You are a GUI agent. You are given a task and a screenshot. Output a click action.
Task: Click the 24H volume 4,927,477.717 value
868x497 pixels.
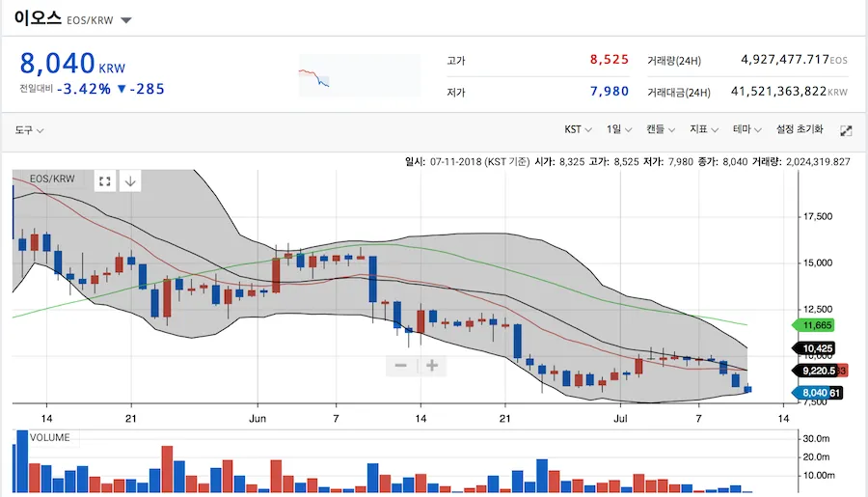tap(785, 59)
